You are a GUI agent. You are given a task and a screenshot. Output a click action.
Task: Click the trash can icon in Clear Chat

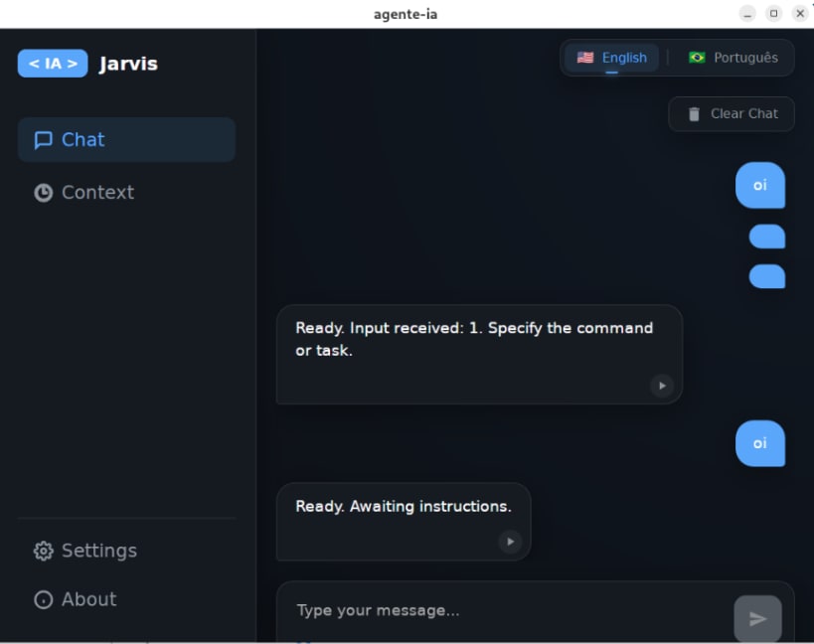click(x=694, y=113)
